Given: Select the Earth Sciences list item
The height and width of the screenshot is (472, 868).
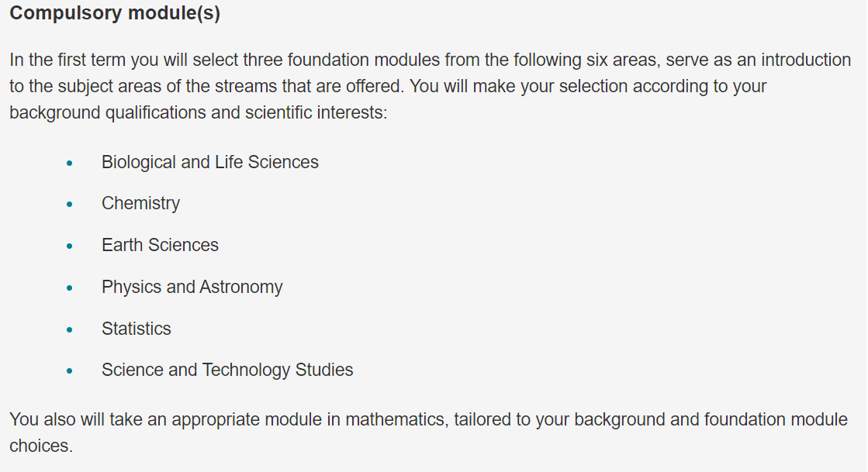Looking at the screenshot, I should 160,245.
